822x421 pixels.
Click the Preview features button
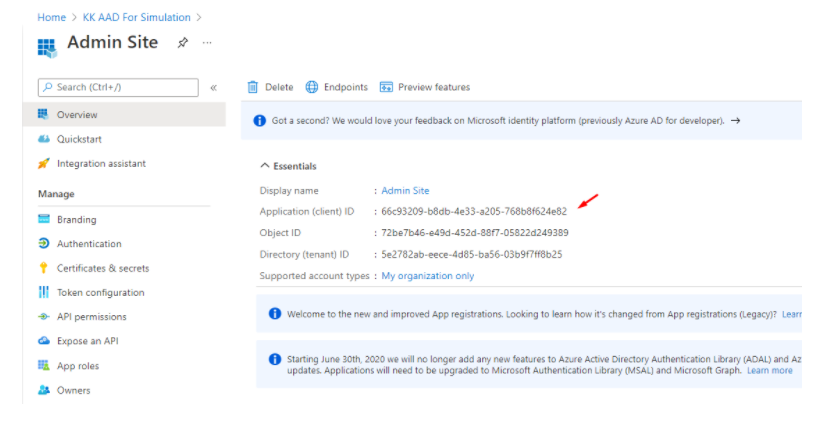pos(425,87)
